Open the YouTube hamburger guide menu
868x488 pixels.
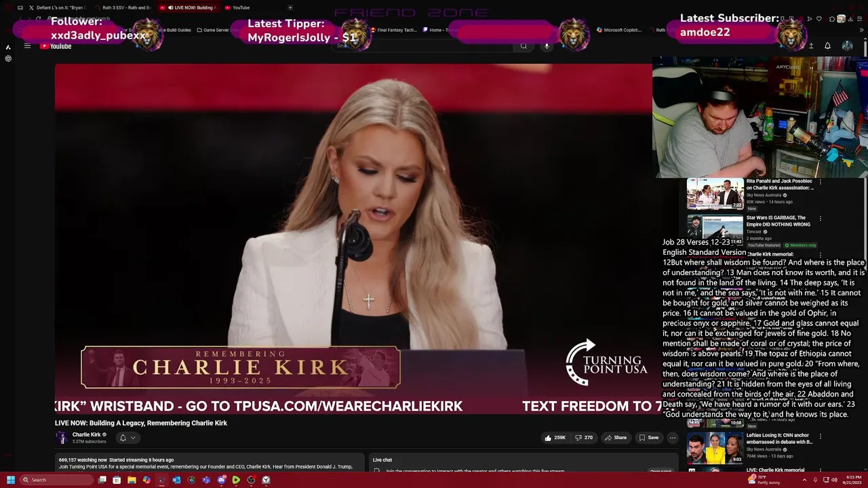pyautogui.click(x=27, y=46)
